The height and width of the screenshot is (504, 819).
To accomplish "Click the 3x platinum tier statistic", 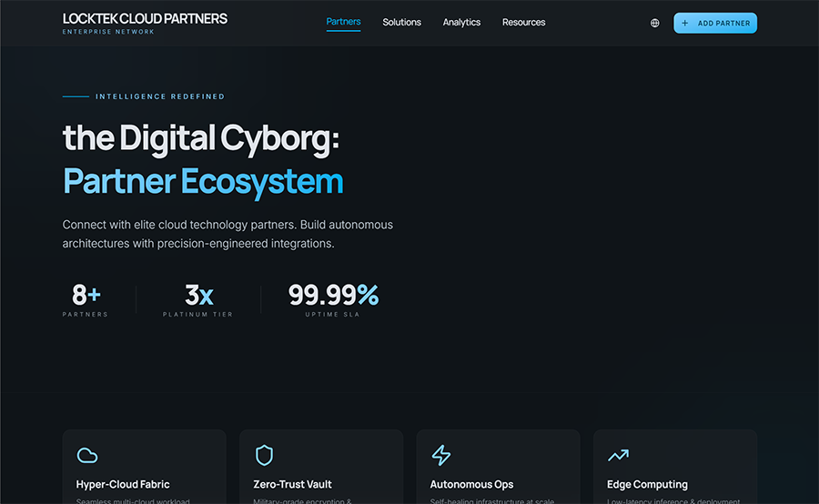I will click(x=198, y=300).
